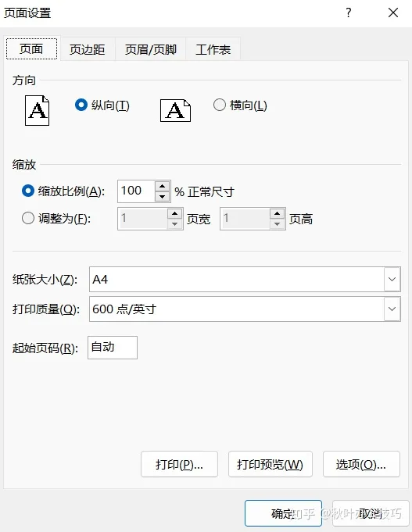Screen dimensions: 412x532
Task: Click the 起始页码 input field
Action: (113, 348)
